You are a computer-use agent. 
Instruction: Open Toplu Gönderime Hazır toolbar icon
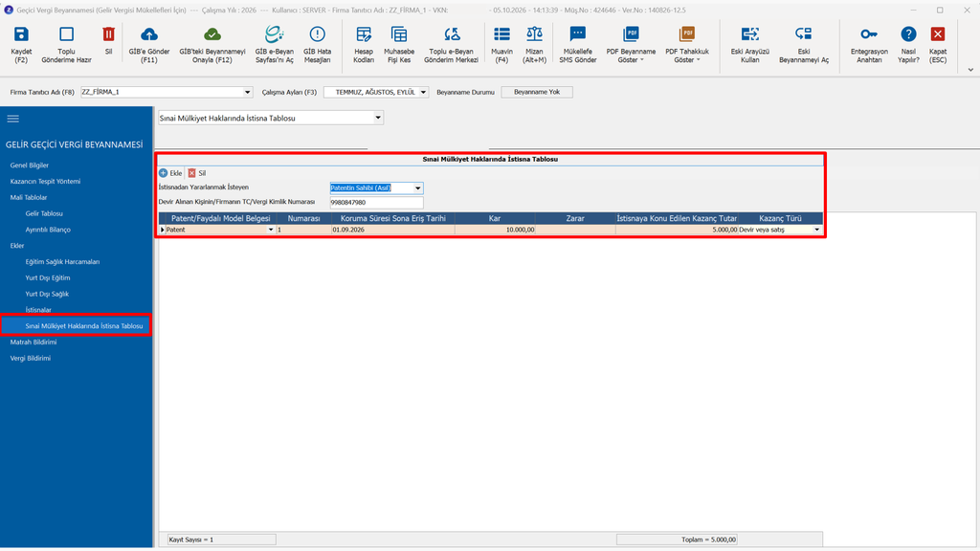[66, 35]
